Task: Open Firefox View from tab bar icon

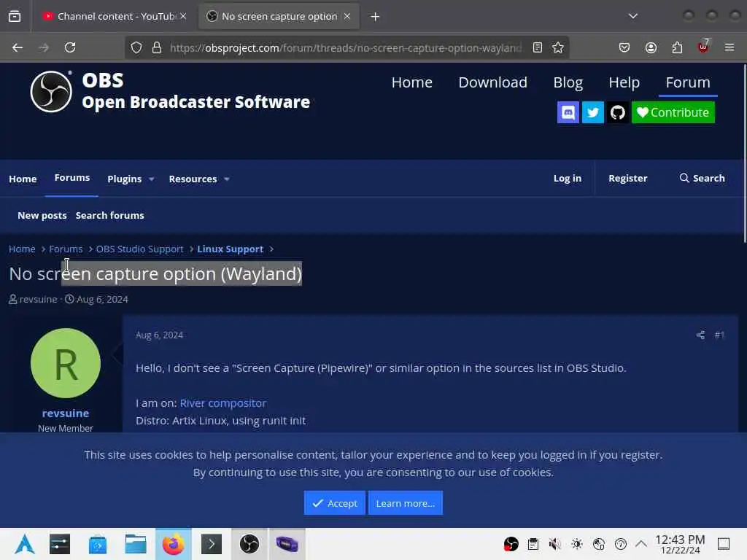Action: tap(15, 16)
